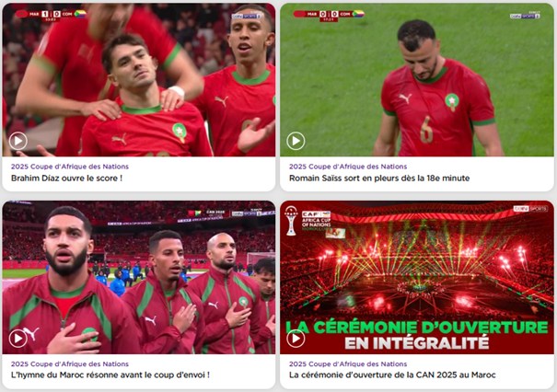Open 'Brahim Díaz ouvre le score !' title
The image size is (557, 392).
(x=66, y=178)
